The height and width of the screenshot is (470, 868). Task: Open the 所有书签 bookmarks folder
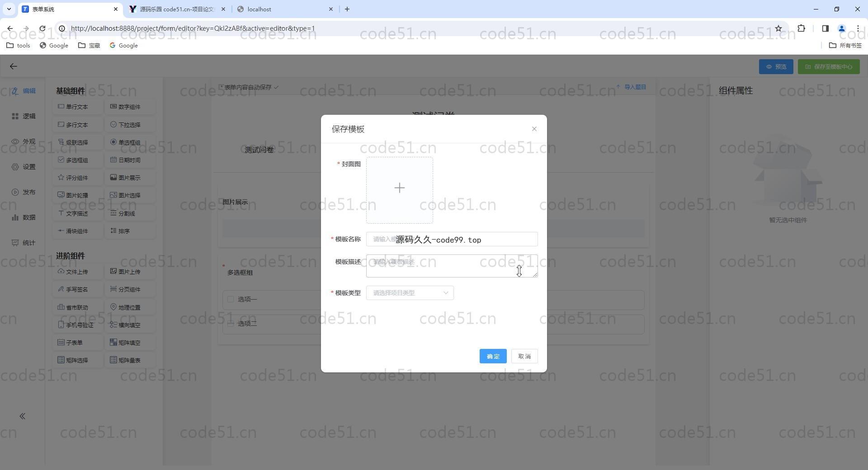click(845, 45)
